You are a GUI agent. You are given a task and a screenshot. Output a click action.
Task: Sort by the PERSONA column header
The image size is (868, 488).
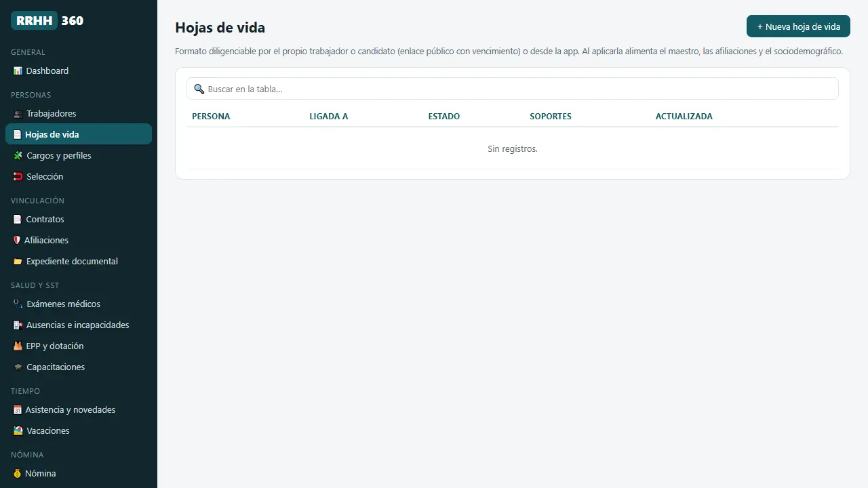[211, 116]
